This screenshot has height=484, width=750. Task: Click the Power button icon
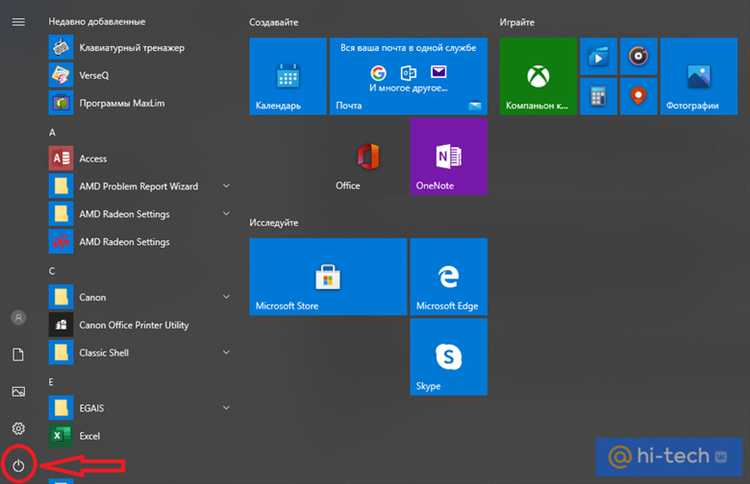coord(18,465)
